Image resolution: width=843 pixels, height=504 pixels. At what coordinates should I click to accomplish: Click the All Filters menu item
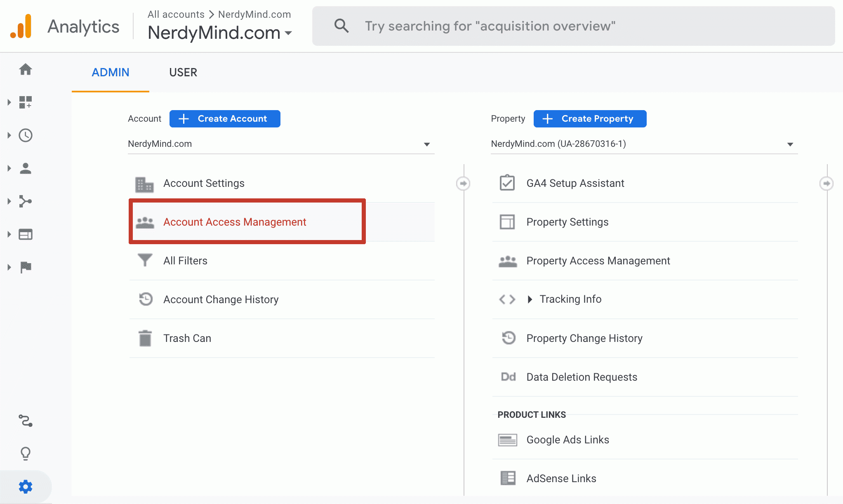[x=186, y=260]
